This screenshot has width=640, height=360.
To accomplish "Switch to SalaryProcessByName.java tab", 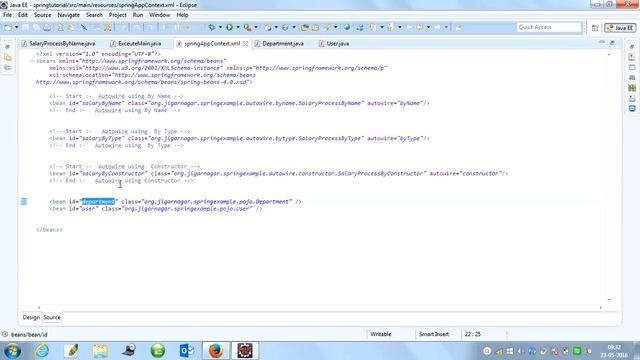I will 58,43.
